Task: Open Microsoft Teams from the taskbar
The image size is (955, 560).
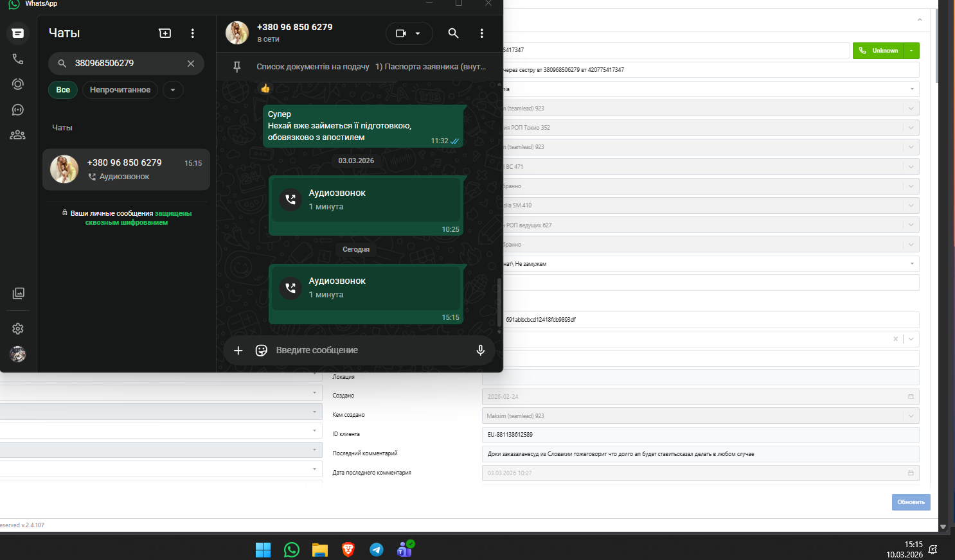Action: tap(405, 550)
